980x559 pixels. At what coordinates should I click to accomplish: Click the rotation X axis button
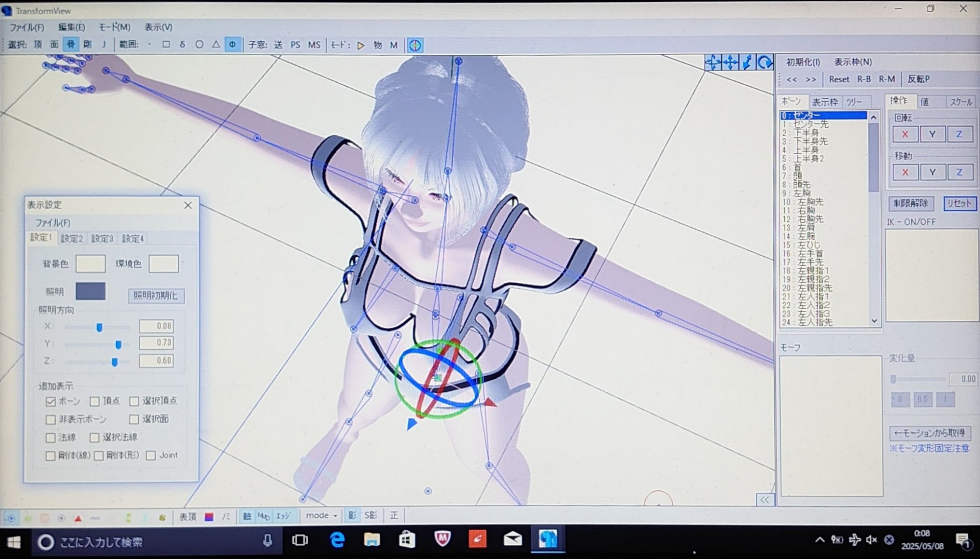(x=905, y=134)
